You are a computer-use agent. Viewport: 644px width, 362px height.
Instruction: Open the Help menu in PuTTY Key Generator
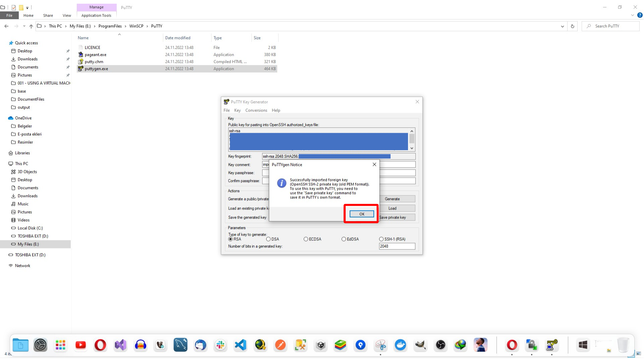276,110
